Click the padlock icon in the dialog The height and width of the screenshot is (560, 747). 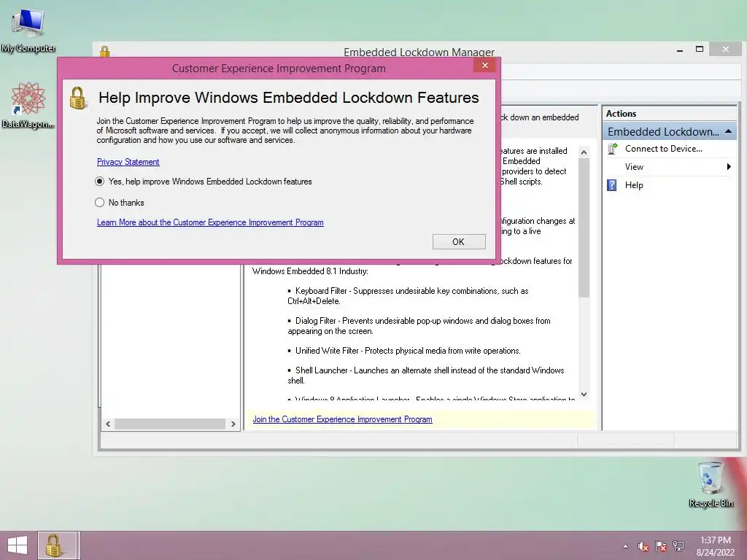(78, 98)
